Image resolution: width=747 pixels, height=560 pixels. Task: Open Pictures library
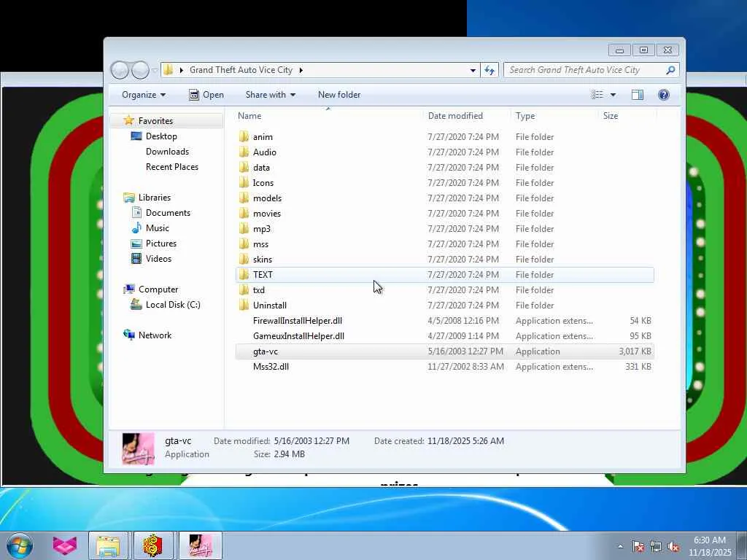coord(161,244)
